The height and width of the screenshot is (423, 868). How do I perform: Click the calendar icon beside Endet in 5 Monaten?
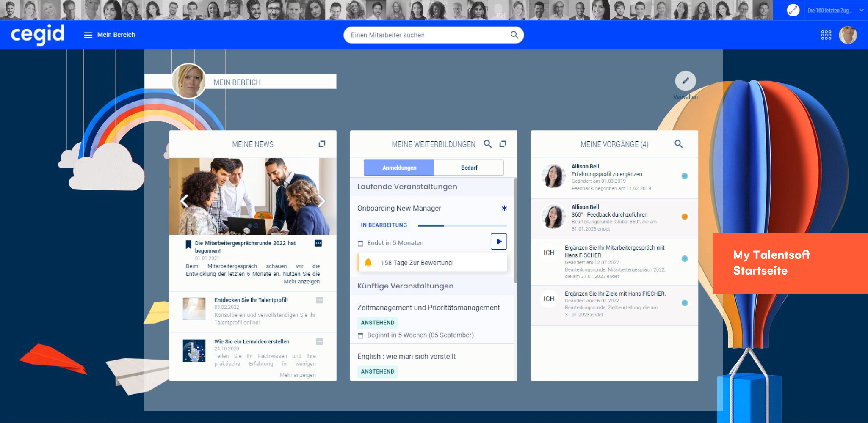[361, 243]
